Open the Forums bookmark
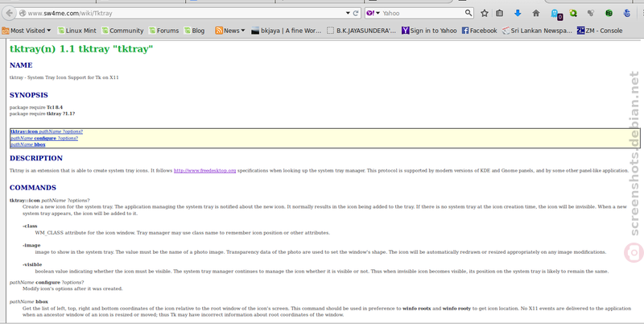644x324 pixels. [x=163, y=31]
